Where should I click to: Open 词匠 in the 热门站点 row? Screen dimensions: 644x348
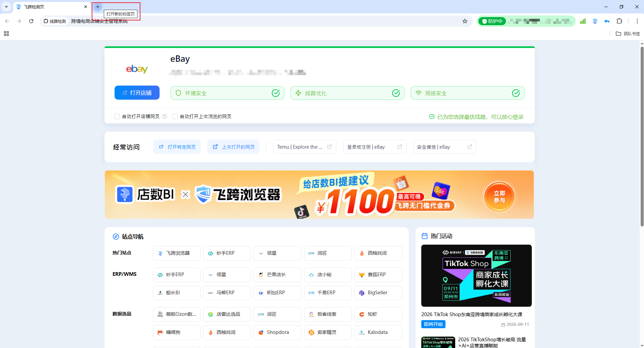click(x=328, y=253)
